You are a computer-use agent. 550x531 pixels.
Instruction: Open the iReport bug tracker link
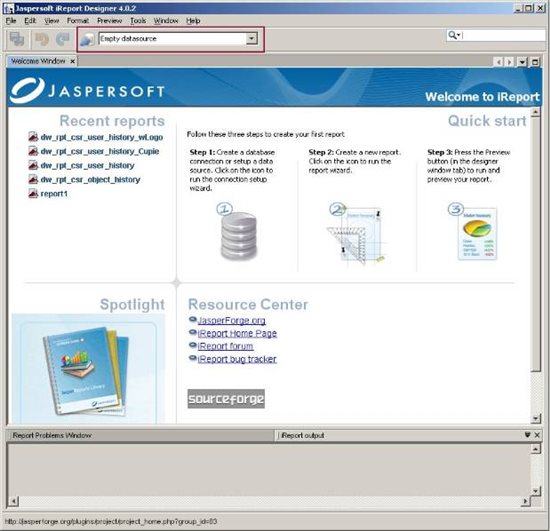[x=237, y=359]
